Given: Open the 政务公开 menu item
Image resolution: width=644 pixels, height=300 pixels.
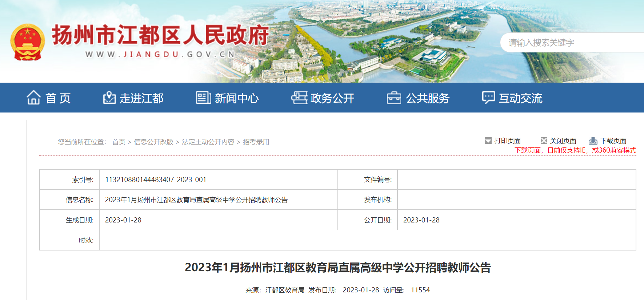Looking at the screenshot, I should tap(332, 98).
